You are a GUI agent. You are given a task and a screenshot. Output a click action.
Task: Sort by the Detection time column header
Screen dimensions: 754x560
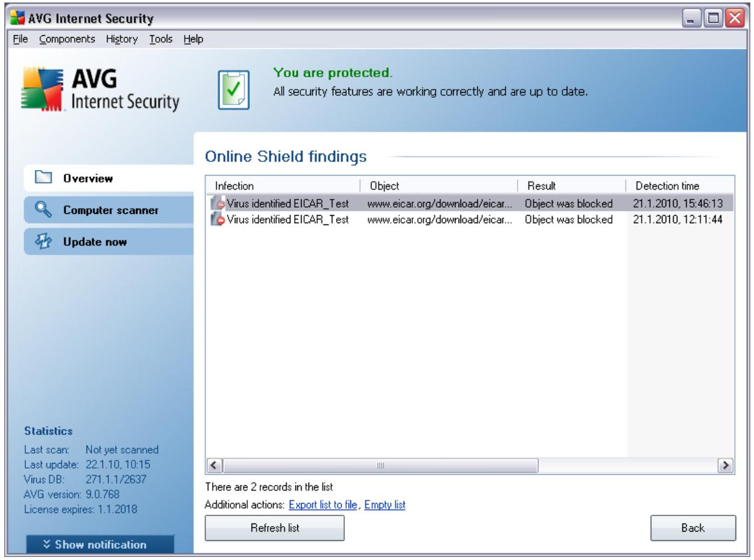tap(680, 185)
